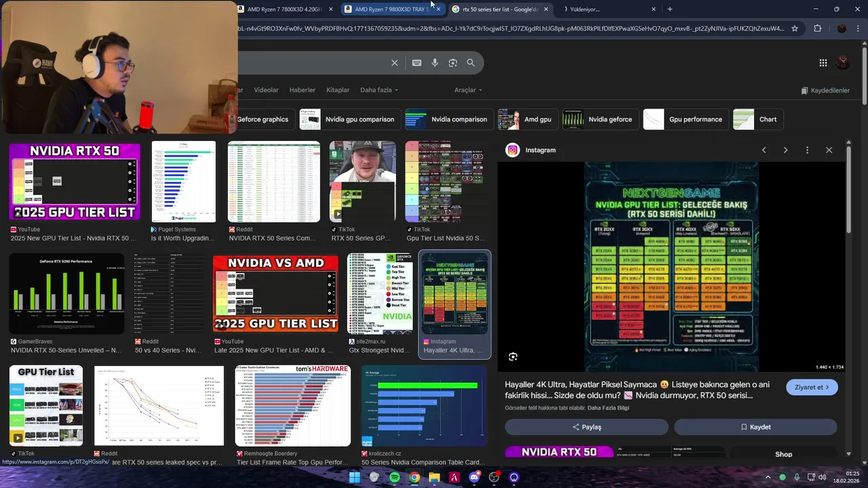Click the Ziyaret et visit button
Image resolution: width=868 pixels, height=488 pixels.
(812, 387)
